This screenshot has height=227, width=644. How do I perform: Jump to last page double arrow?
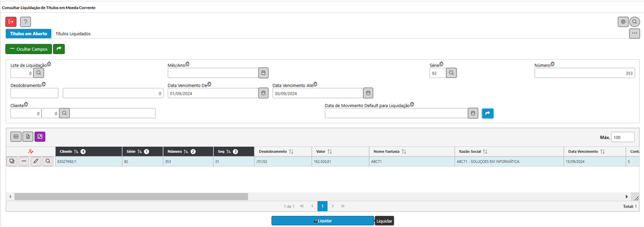pos(342,205)
